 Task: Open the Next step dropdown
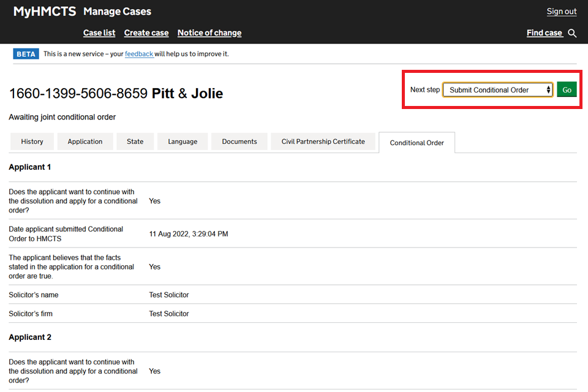tap(497, 90)
